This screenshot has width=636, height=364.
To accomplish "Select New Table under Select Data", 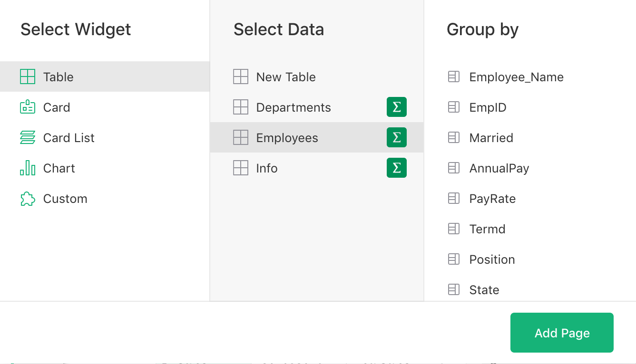I will pos(285,77).
